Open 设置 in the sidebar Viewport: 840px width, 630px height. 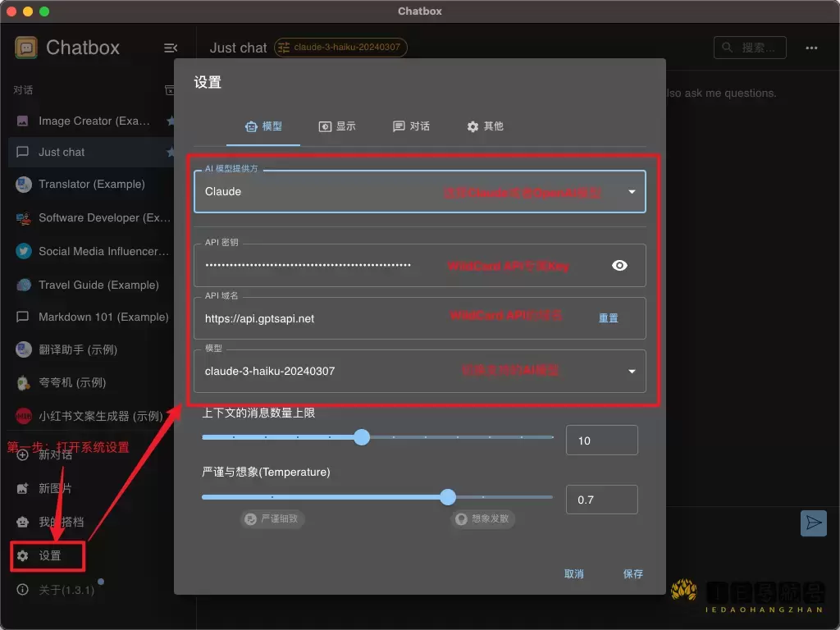click(x=47, y=556)
